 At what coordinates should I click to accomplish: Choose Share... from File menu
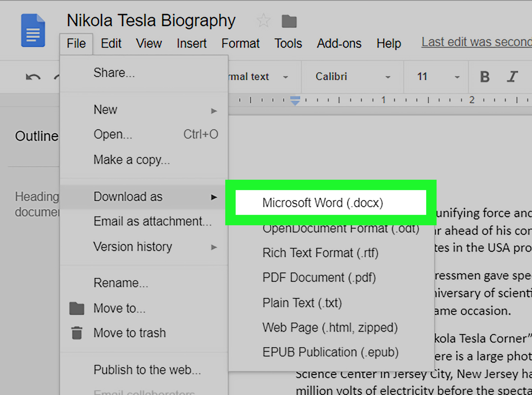(x=144, y=73)
